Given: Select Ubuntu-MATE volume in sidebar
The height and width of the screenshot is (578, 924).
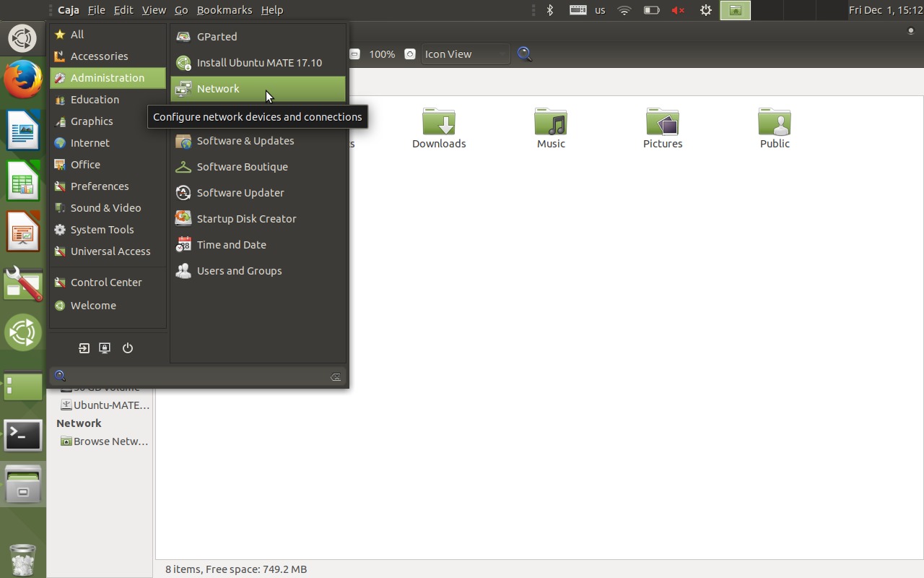Looking at the screenshot, I should (x=105, y=405).
